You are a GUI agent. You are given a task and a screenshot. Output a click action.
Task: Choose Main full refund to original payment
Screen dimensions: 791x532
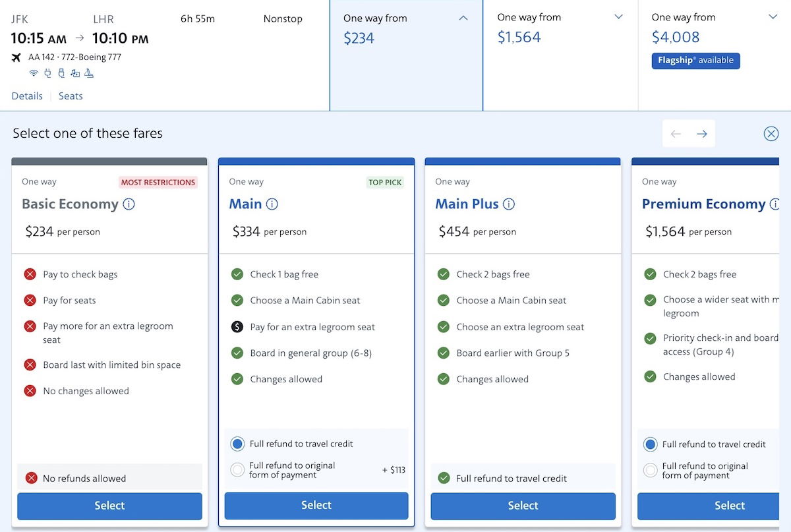[x=237, y=470]
